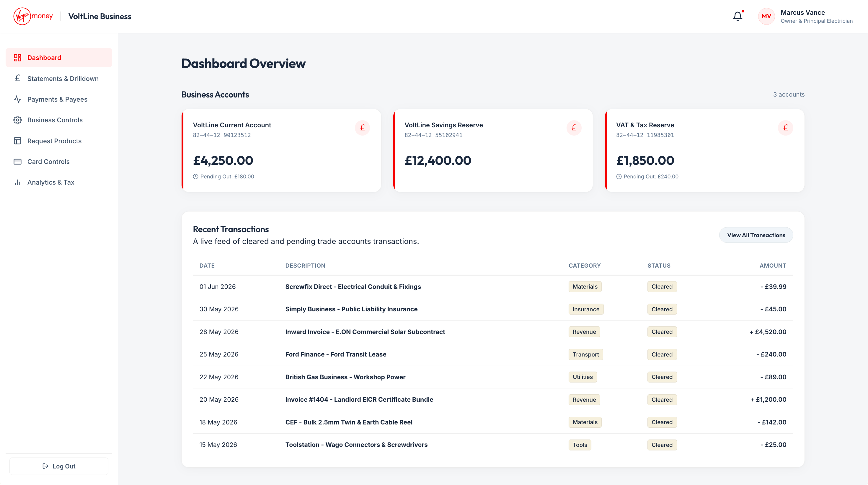
Task: Click the + £4,520.00 amount
Action: tap(768, 332)
